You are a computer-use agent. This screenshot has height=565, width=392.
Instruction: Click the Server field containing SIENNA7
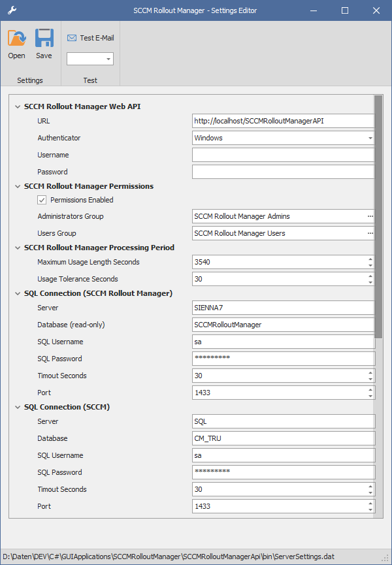pos(284,308)
